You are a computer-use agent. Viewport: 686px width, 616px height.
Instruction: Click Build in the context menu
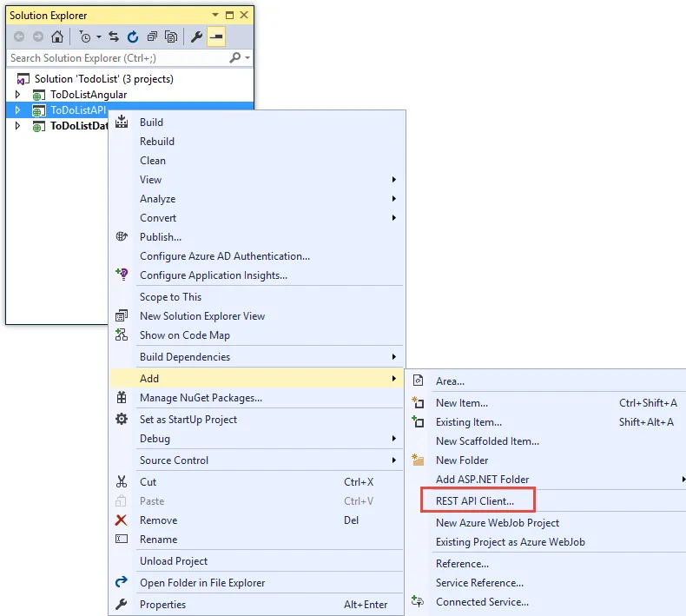(x=151, y=123)
